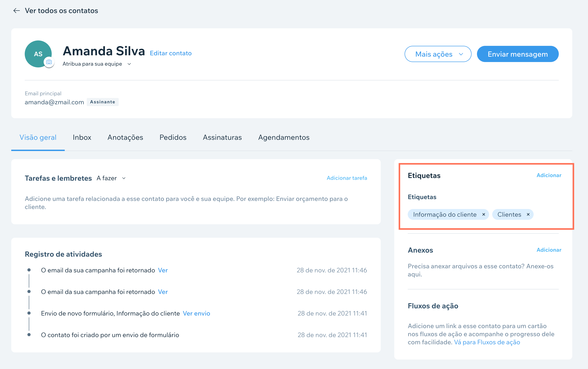Open the 'A fazer' filter dropdown
Image resolution: width=588 pixels, height=369 pixels.
pyautogui.click(x=111, y=178)
